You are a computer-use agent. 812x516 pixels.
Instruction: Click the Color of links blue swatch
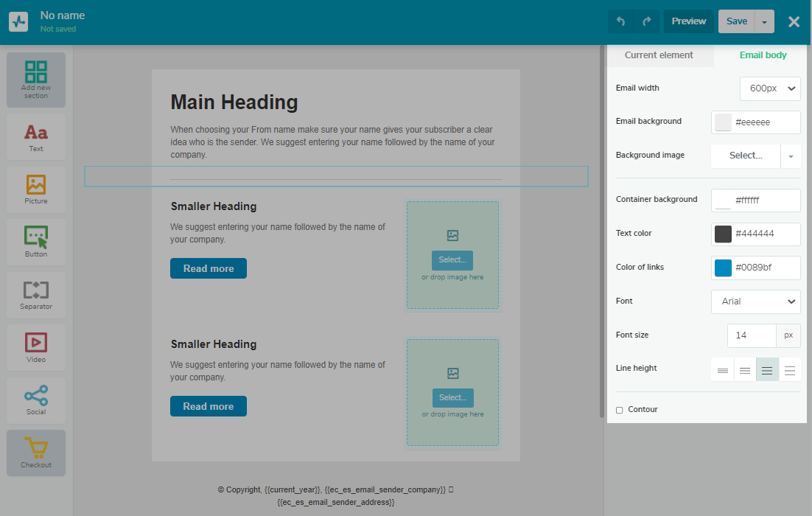723,268
